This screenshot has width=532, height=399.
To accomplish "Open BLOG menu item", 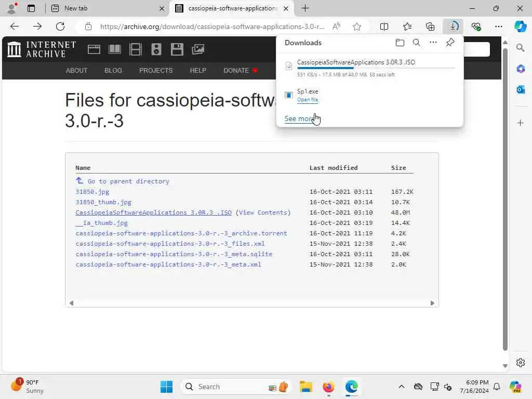I will 113,71.
